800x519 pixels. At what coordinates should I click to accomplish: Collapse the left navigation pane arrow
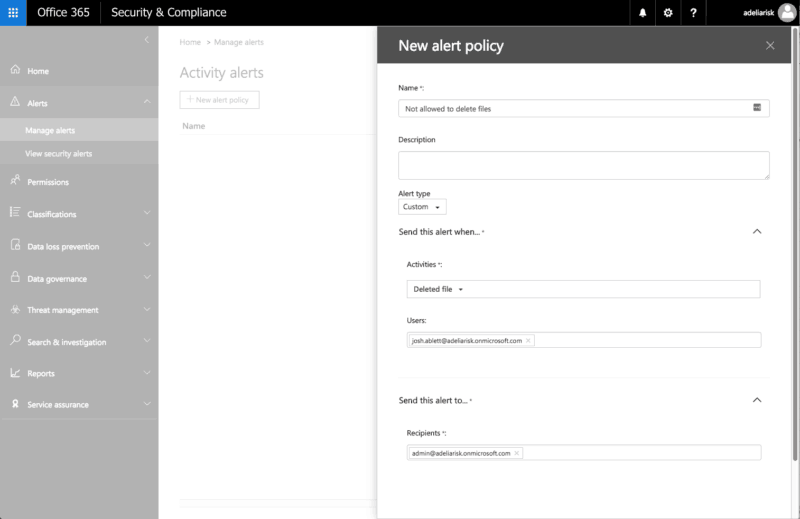pyautogui.click(x=147, y=39)
